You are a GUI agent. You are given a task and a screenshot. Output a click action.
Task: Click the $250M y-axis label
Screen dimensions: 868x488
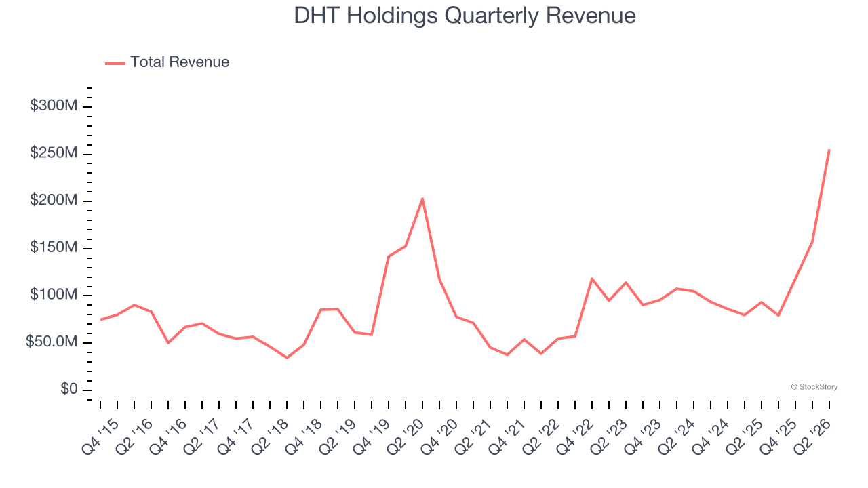click(x=54, y=154)
